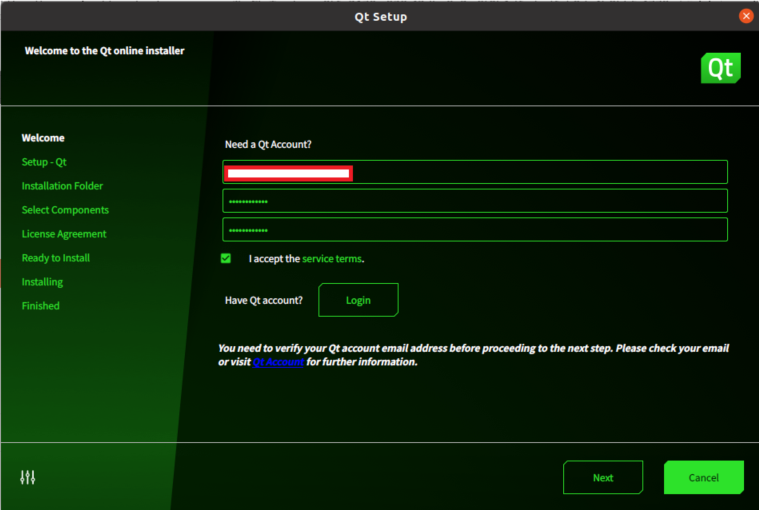This screenshot has height=510, width=759.
Task: Click the 'Need a Qt Account?' label
Action: [268, 144]
